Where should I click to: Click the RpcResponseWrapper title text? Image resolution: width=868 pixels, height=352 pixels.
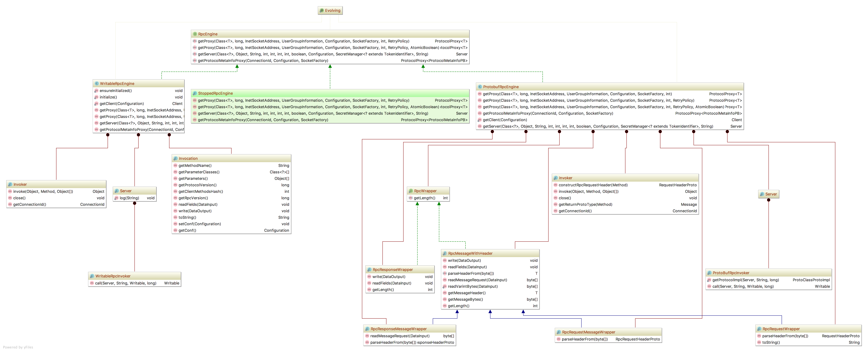(x=393, y=269)
